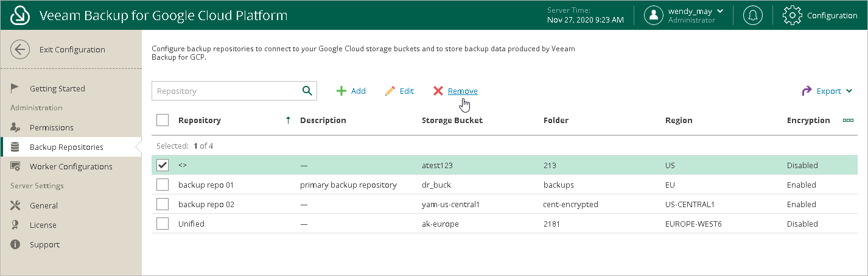Check the backup repo 01 checkbox
The height and width of the screenshot is (276, 868).
[x=163, y=185]
